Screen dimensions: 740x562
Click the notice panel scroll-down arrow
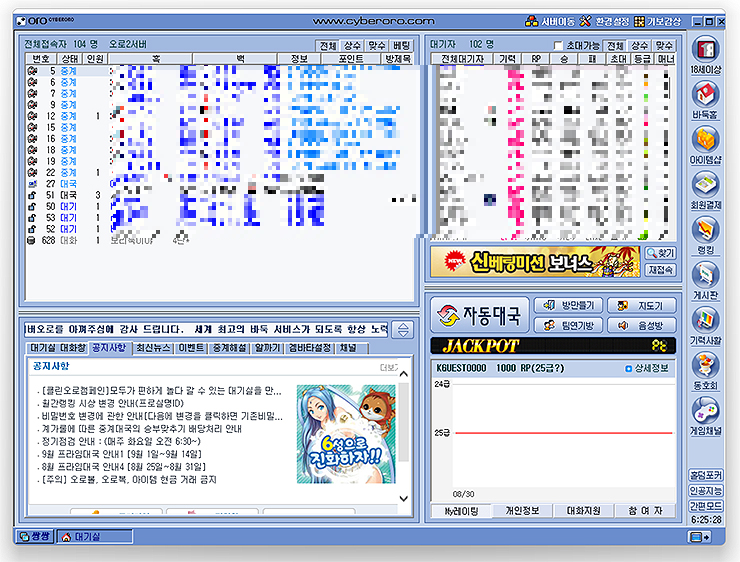pyautogui.click(x=404, y=498)
